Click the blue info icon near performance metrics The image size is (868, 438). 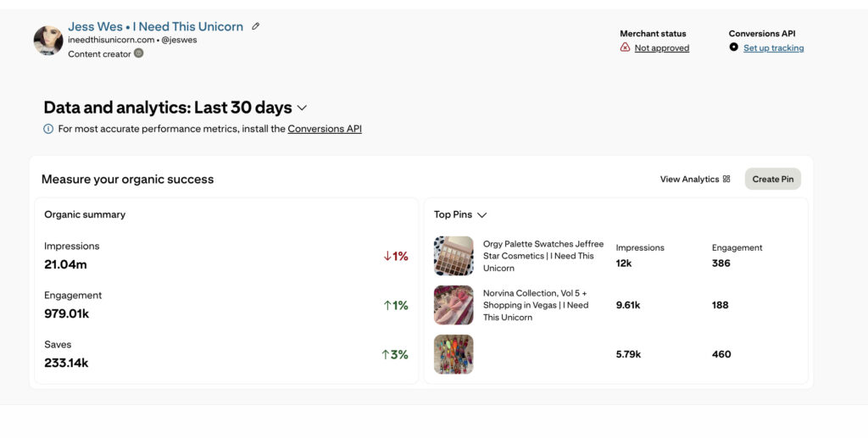48,129
